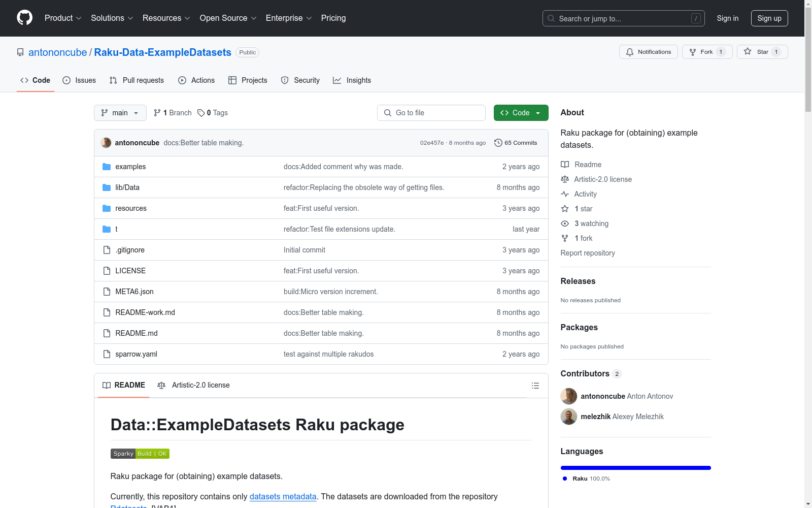Select the Artistic-2.0 license tab
Viewport: 812px width, 508px height.
pyautogui.click(x=193, y=385)
